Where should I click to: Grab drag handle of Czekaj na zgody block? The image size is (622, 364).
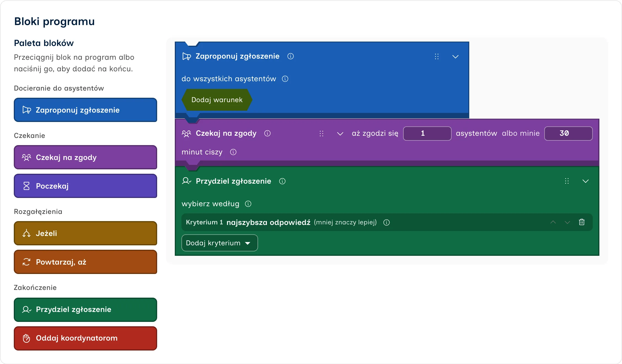tap(321, 134)
